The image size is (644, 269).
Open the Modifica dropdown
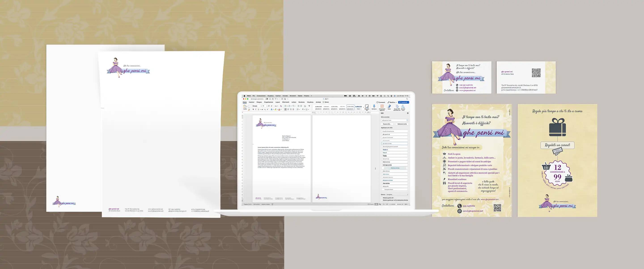coord(392,102)
